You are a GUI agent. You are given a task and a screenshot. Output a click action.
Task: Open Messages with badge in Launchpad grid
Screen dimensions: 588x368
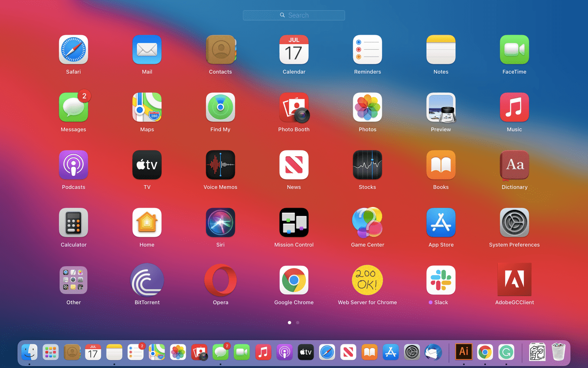(73, 107)
